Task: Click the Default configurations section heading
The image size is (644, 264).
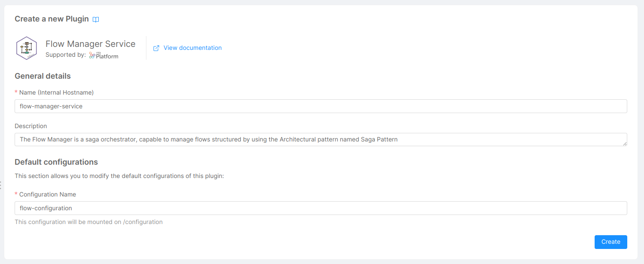Action: pos(56,162)
